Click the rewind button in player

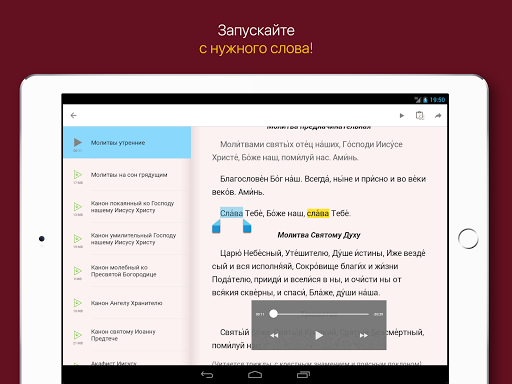(274, 335)
